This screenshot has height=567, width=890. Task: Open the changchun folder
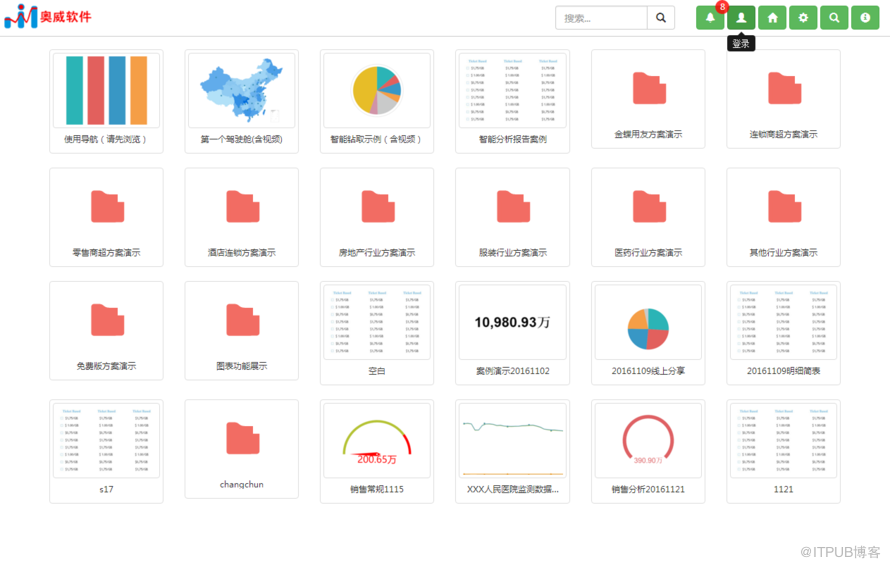coord(241,449)
